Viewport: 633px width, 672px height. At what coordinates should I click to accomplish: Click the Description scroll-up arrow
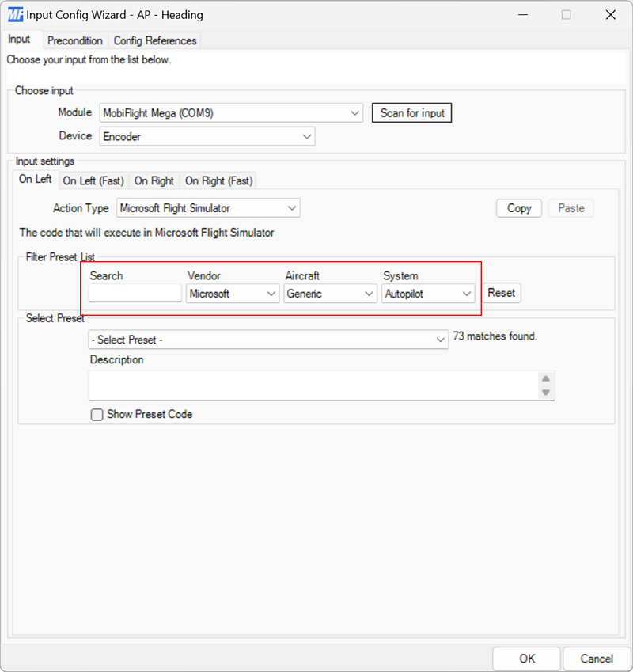pyautogui.click(x=547, y=378)
